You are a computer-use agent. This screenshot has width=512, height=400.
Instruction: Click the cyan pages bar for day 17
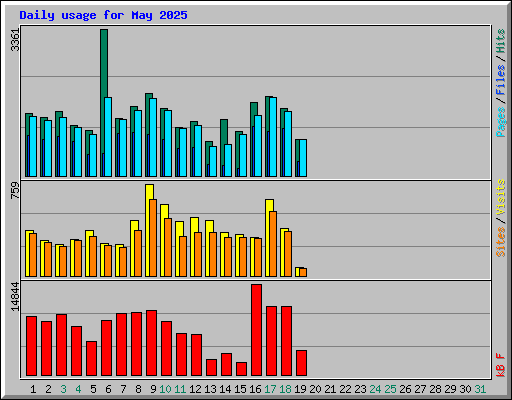pyautogui.click(x=273, y=137)
